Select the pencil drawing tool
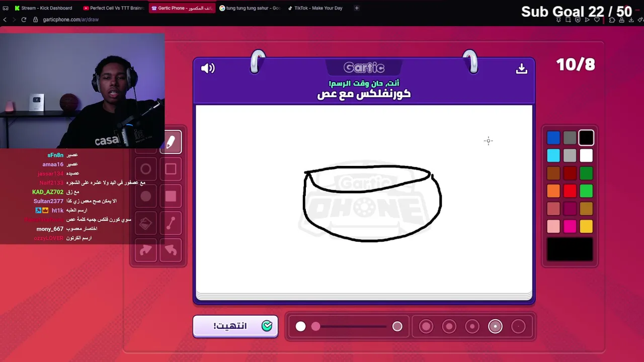This screenshot has height=362, width=644. pos(171,142)
